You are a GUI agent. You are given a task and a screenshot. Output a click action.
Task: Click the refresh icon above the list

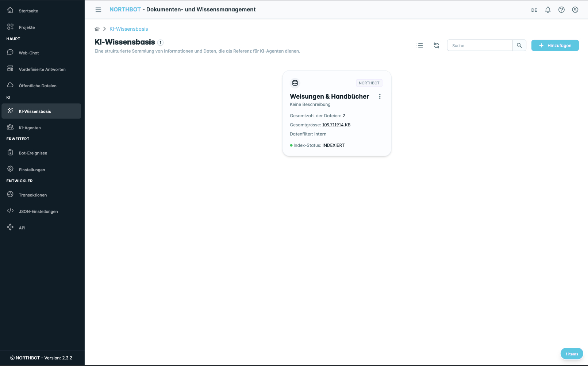coord(436,45)
